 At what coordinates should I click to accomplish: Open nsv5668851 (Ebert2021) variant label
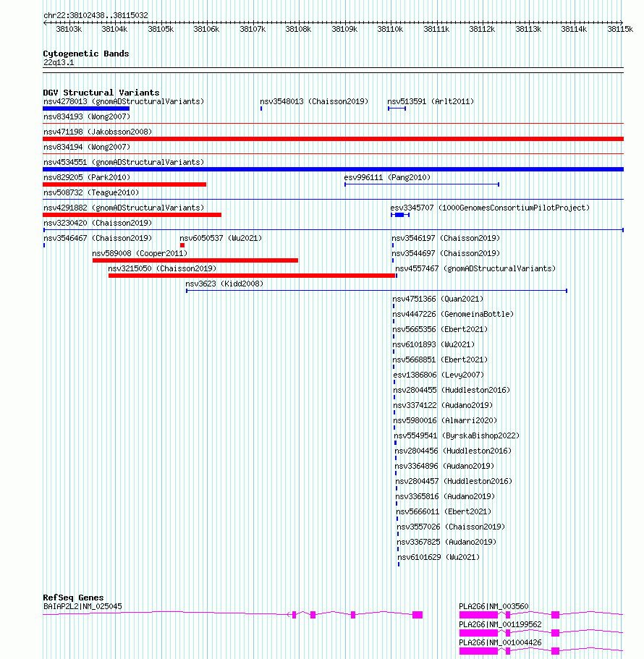(x=440, y=360)
